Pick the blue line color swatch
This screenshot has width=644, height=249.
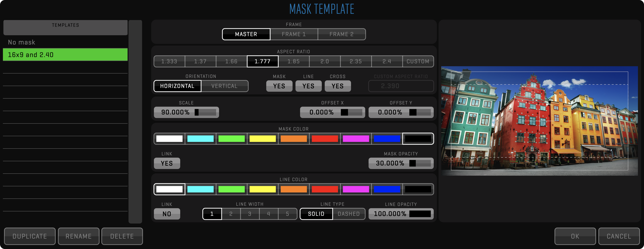(x=387, y=189)
